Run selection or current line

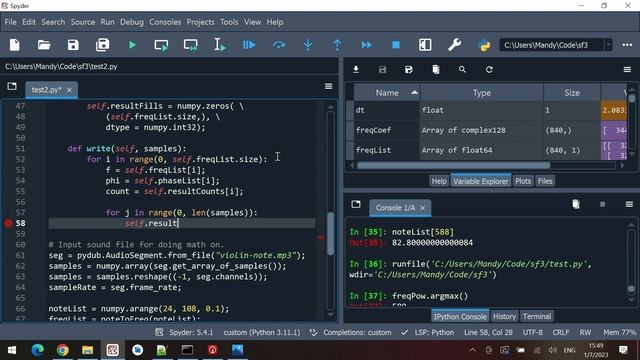pyautogui.click(x=220, y=45)
